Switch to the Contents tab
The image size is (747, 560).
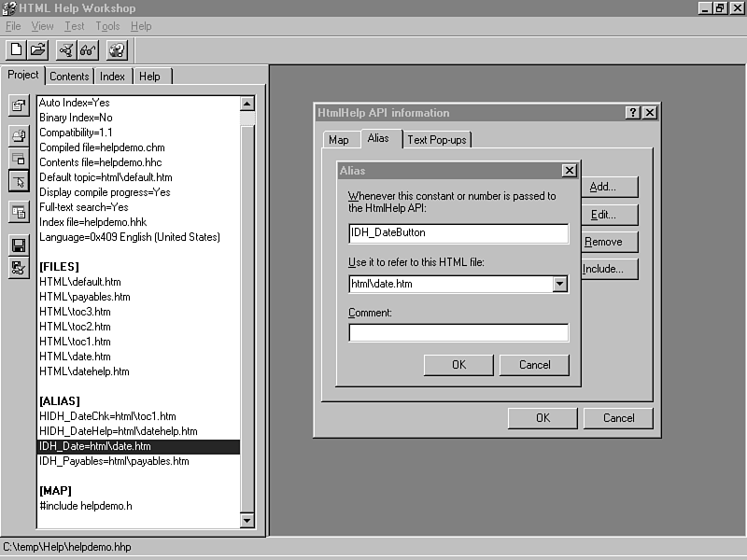click(x=69, y=77)
